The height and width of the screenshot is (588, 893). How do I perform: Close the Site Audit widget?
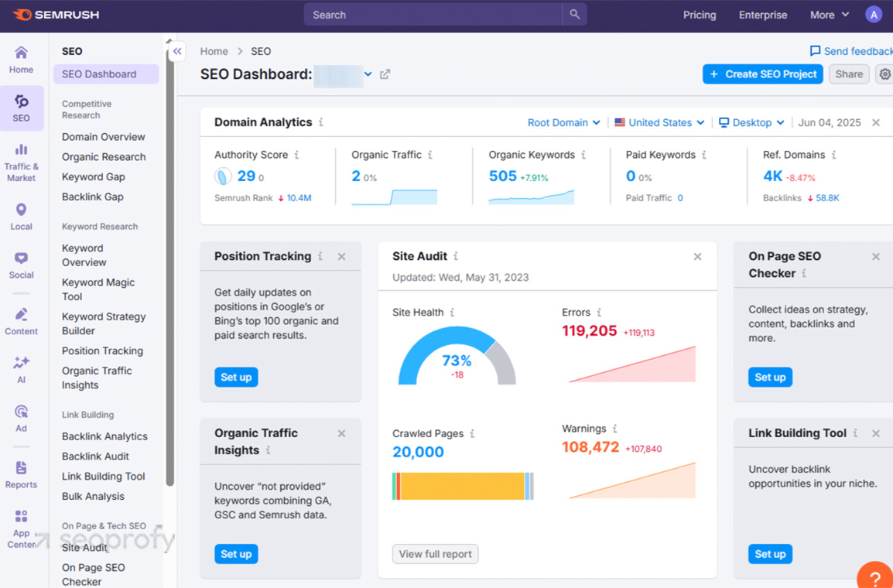698,257
